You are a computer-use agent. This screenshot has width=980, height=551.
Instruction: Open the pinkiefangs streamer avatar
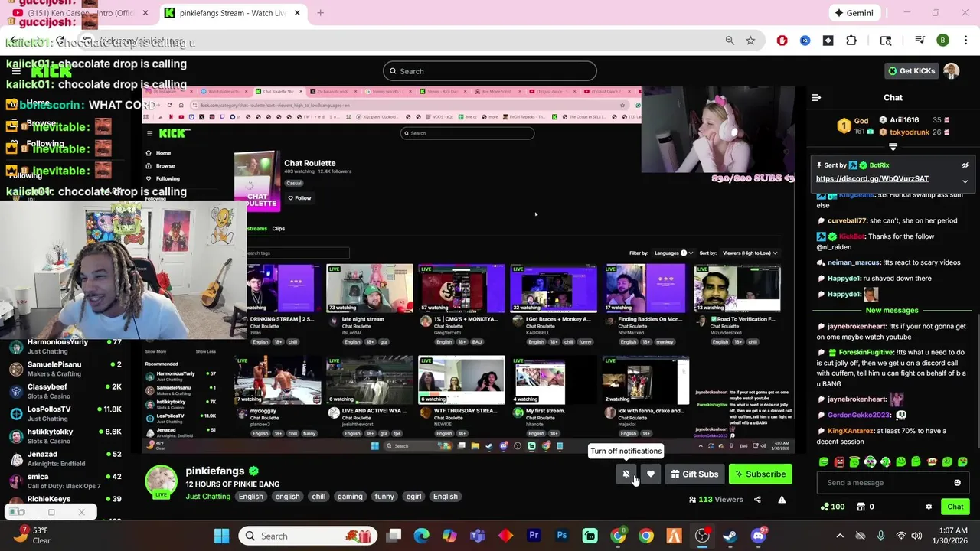coord(161,481)
